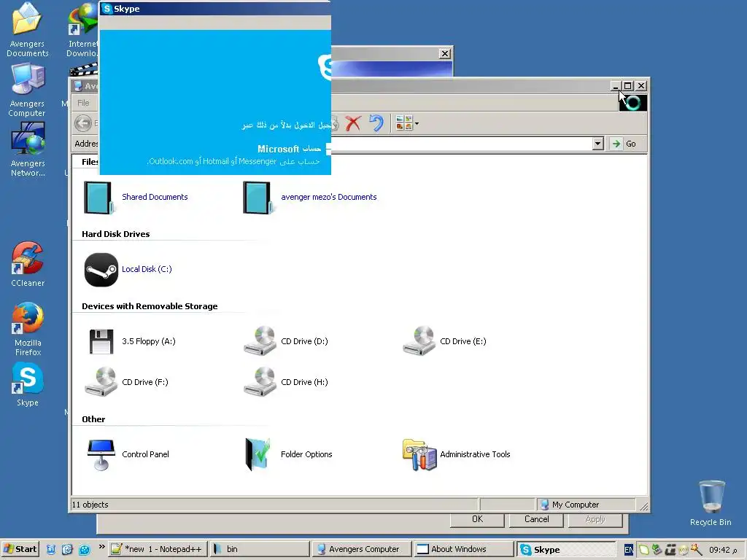Click the address bar input field

point(461,144)
